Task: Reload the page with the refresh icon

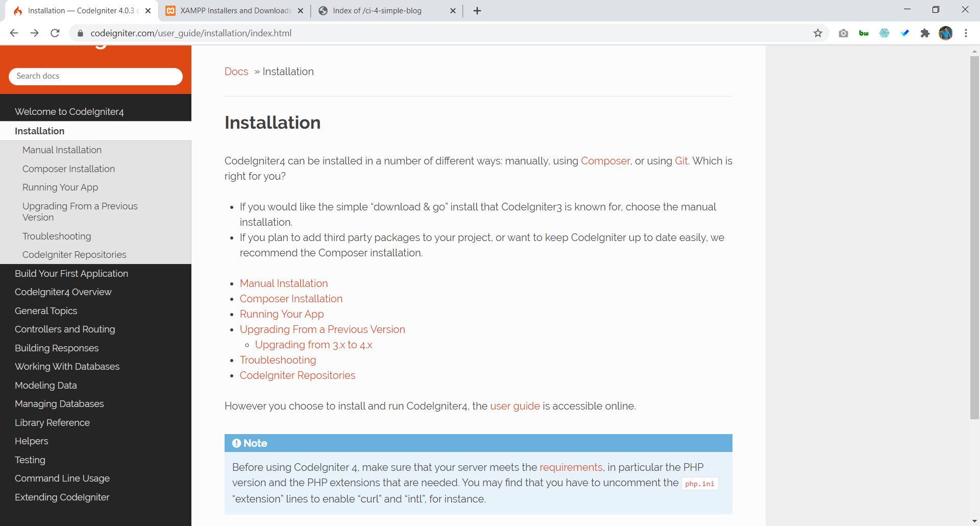Action: tap(55, 33)
